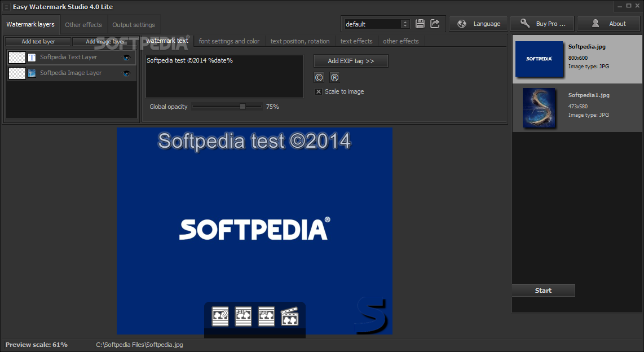Click the picture icon of Softpedia Image Layer
Image resolution: width=644 pixels, height=352 pixels.
tap(32, 73)
